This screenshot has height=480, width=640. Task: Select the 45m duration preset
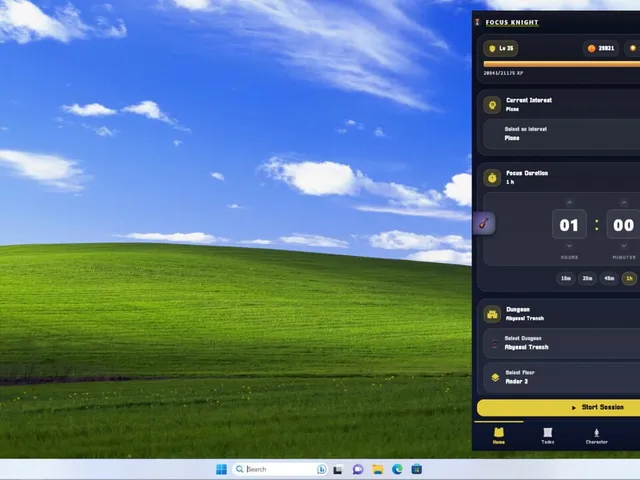pos(609,278)
